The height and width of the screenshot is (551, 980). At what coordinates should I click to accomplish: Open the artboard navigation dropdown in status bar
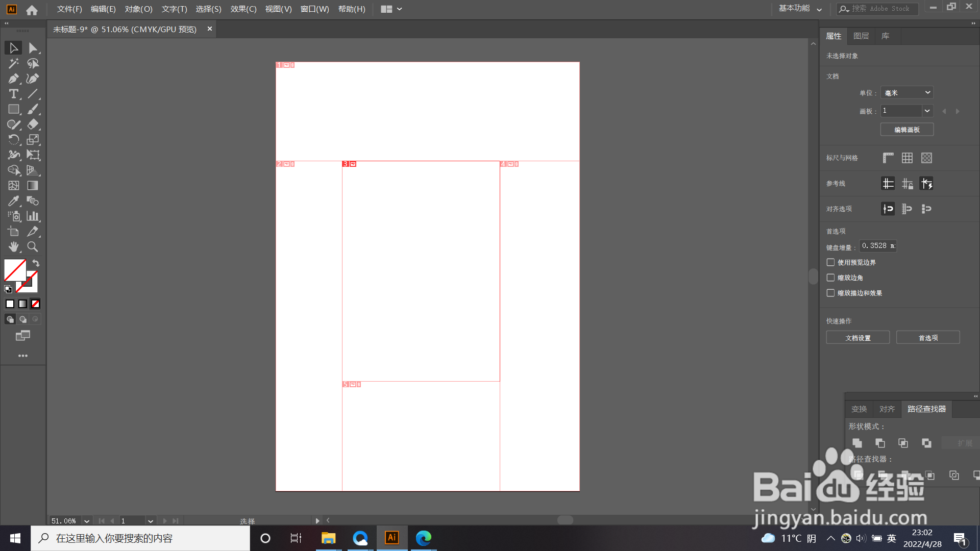point(151,521)
